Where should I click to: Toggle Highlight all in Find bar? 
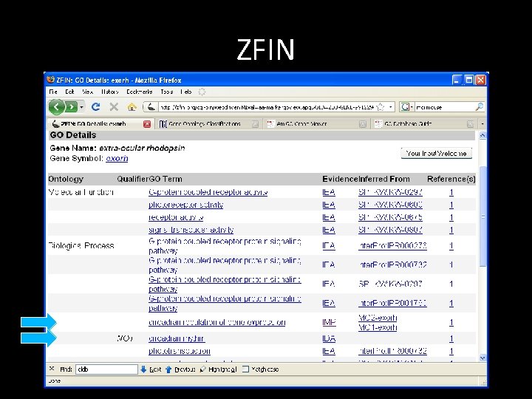(218, 369)
